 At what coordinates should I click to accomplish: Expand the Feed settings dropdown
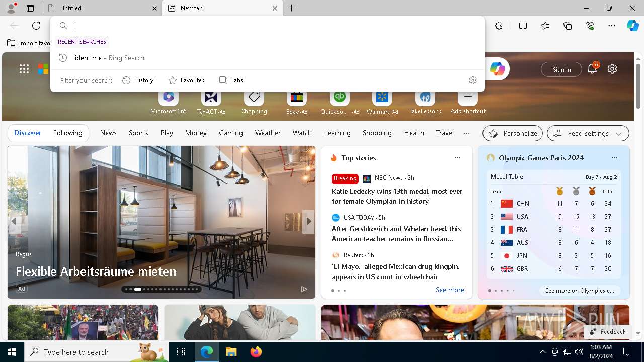click(588, 133)
